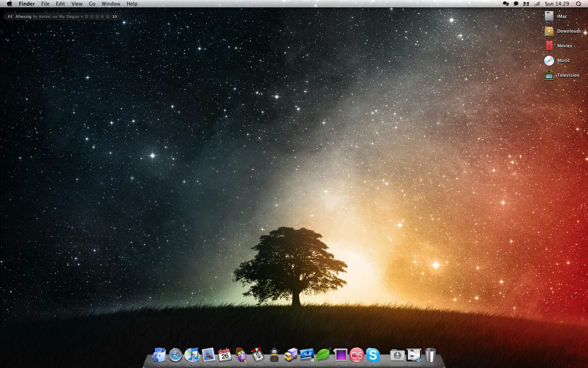588x368 pixels.
Task: Skip to next track in music widget
Action: (115, 16)
